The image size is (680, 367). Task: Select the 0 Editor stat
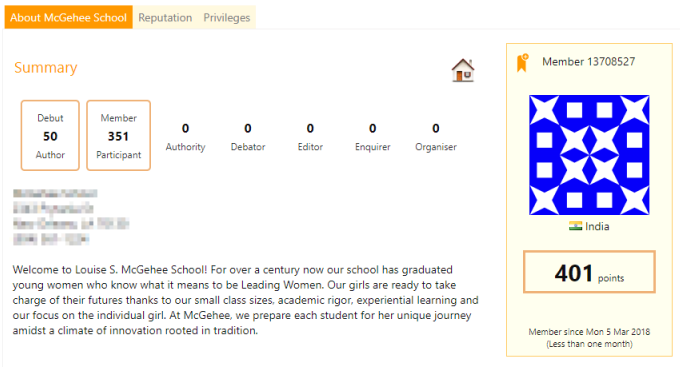point(310,137)
